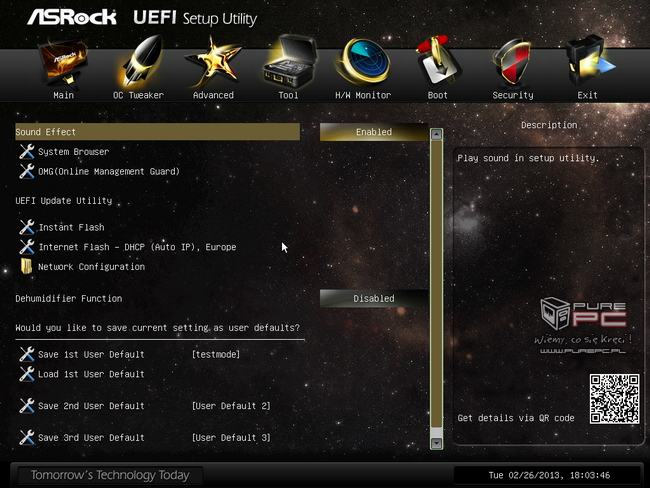Screen dimensions: 650x488
Task: Open the Main monitor icon
Action: click(63, 63)
